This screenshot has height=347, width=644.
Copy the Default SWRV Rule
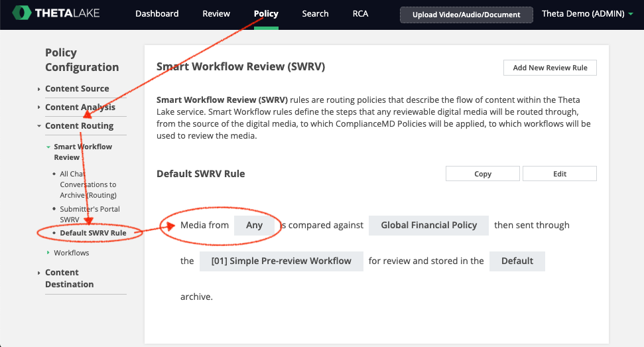pos(483,174)
